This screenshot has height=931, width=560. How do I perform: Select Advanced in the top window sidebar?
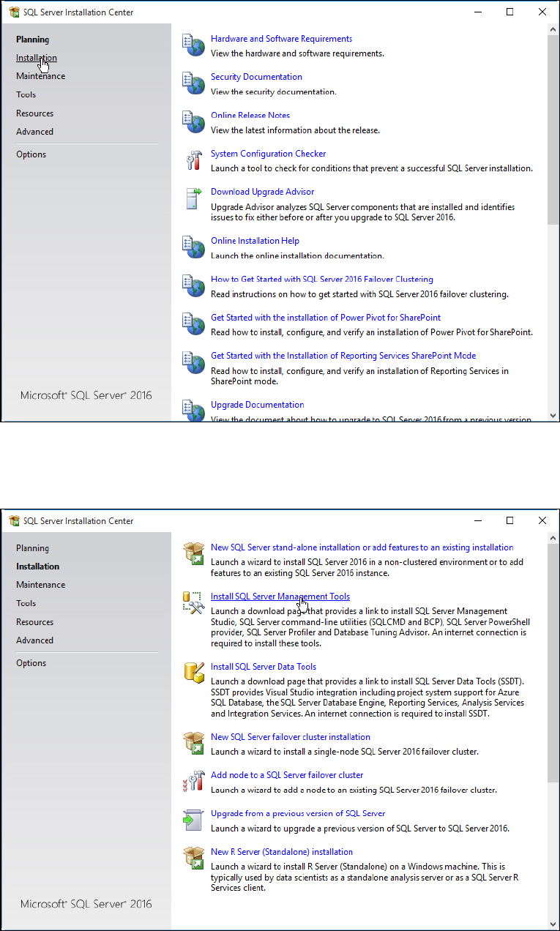pyautogui.click(x=34, y=132)
